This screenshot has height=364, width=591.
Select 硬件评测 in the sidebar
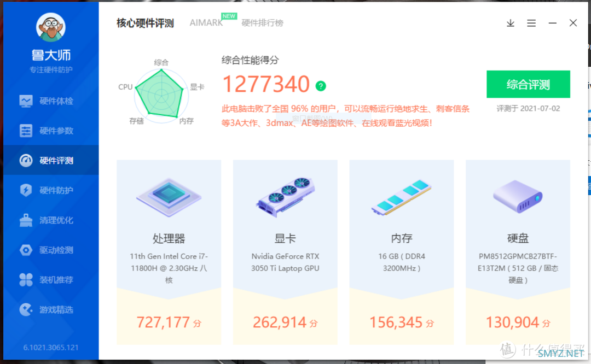point(51,160)
